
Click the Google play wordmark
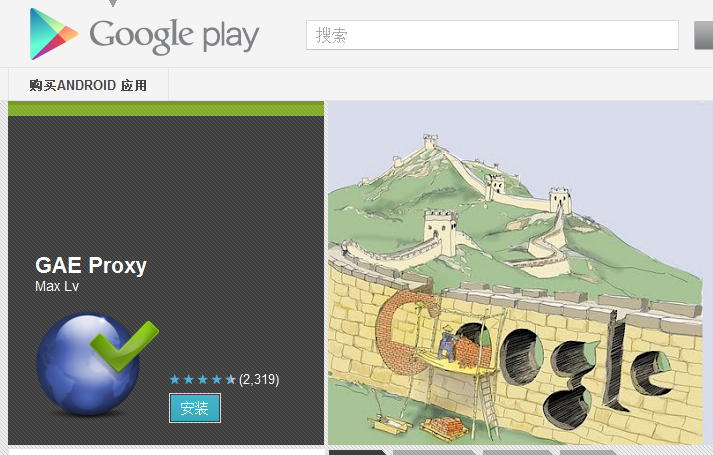click(174, 36)
